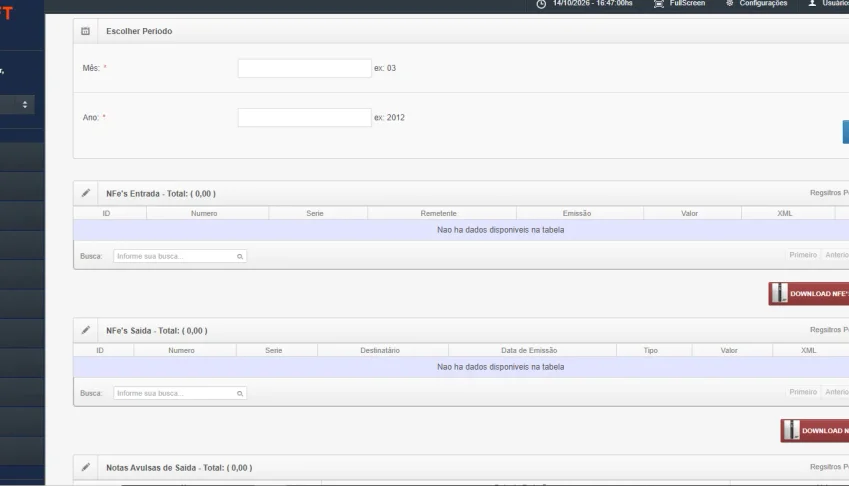Screen dimensions: 849x486
Task: Click the XML column header in Saída table
Action: coord(811,350)
